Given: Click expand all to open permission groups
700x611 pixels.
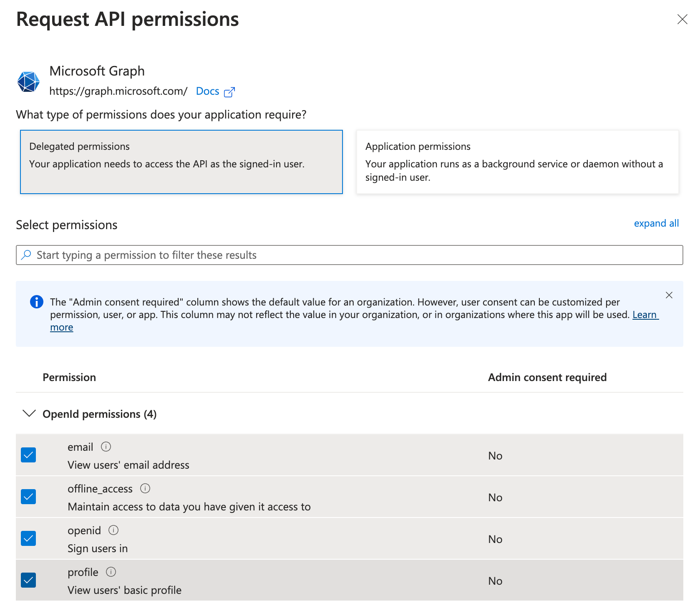Looking at the screenshot, I should point(656,223).
